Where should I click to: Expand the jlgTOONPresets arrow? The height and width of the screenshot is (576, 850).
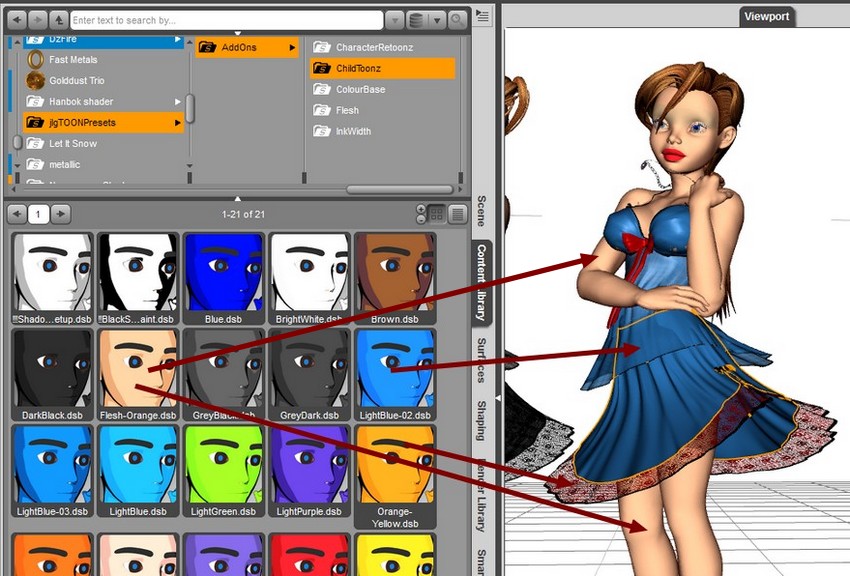(x=177, y=123)
